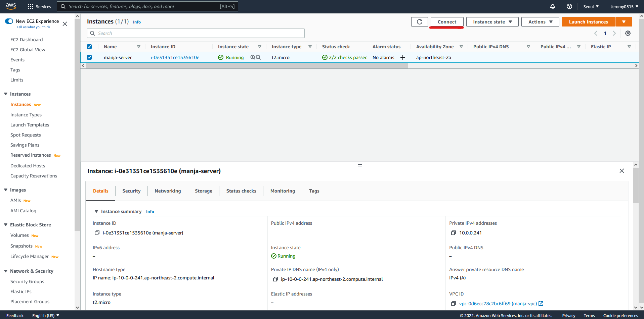
Task: Open instance ID link i-0e31351ce1535610e
Action: point(175,57)
